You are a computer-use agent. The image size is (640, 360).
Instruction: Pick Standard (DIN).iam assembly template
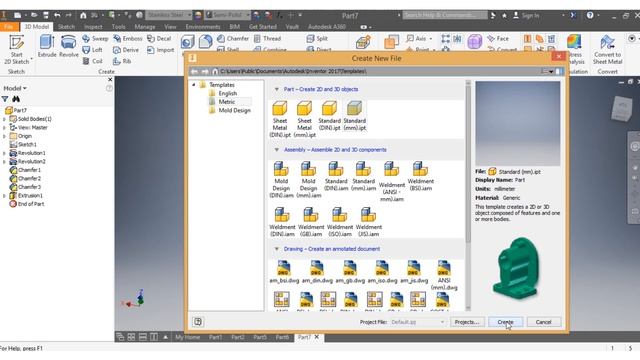[x=336, y=176]
